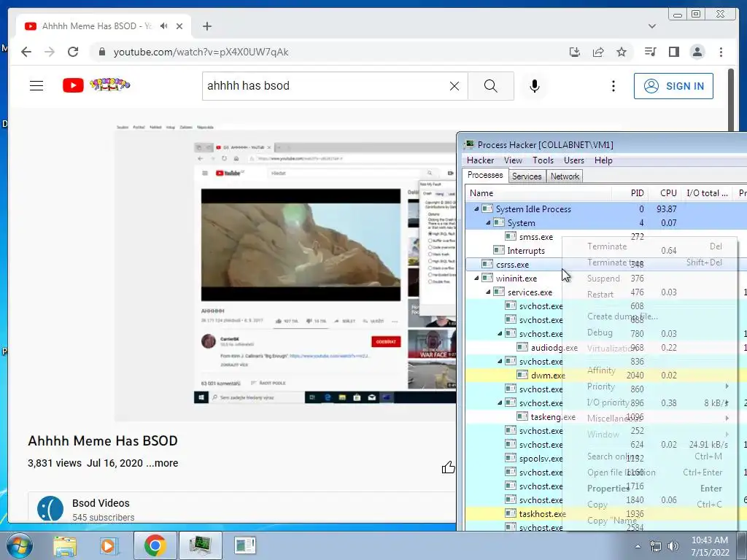Screen dimensions: 747x560
Task: Collapse the svchost.exe node above dwm.exe
Action: click(500, 361)
